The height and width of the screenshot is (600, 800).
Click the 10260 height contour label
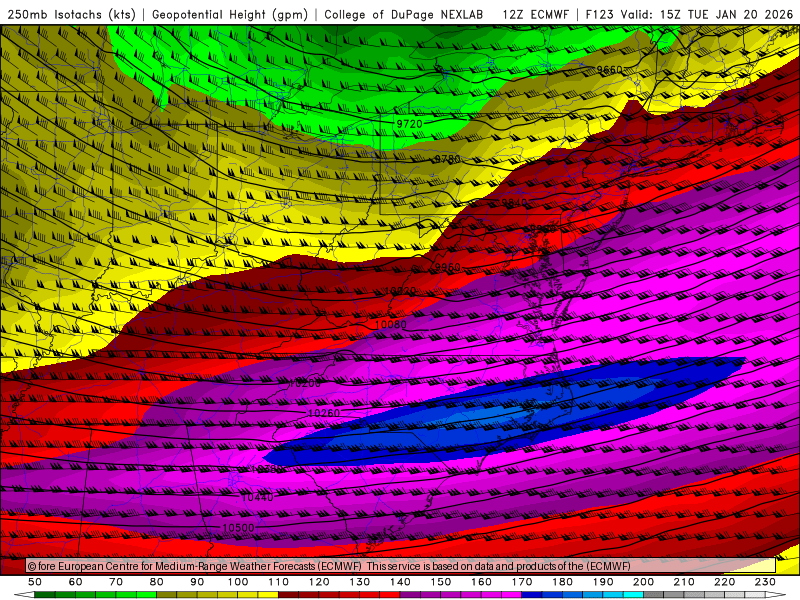324,413
